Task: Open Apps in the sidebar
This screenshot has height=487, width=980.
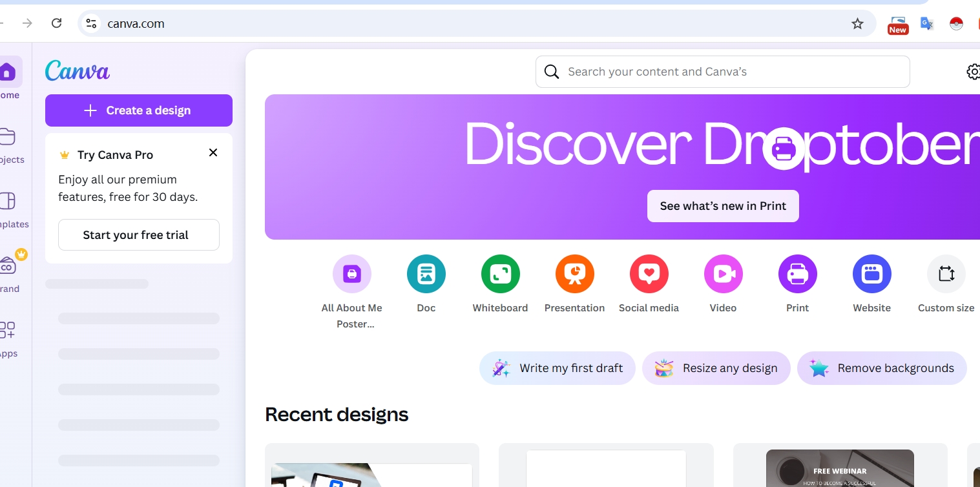Action: (8, 339)
